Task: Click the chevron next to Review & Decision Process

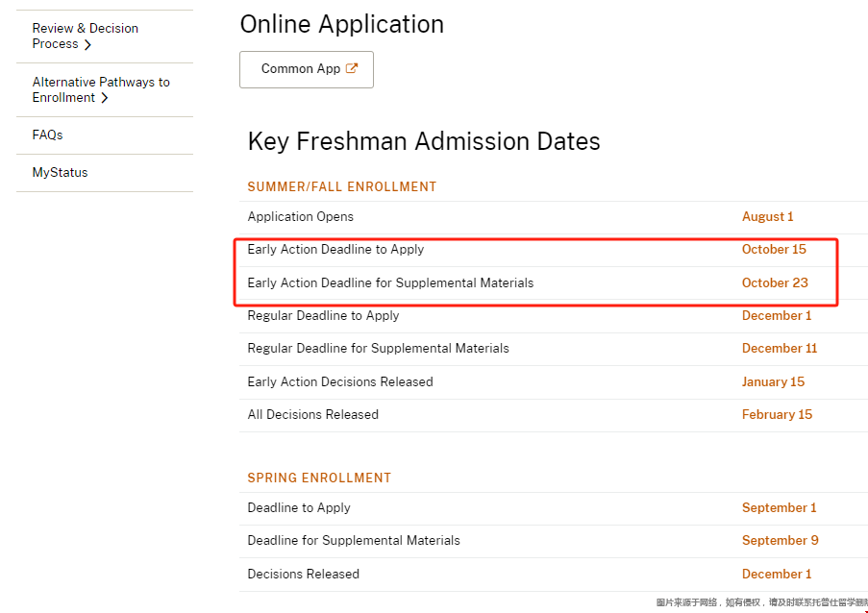Action: click(87, 45)
